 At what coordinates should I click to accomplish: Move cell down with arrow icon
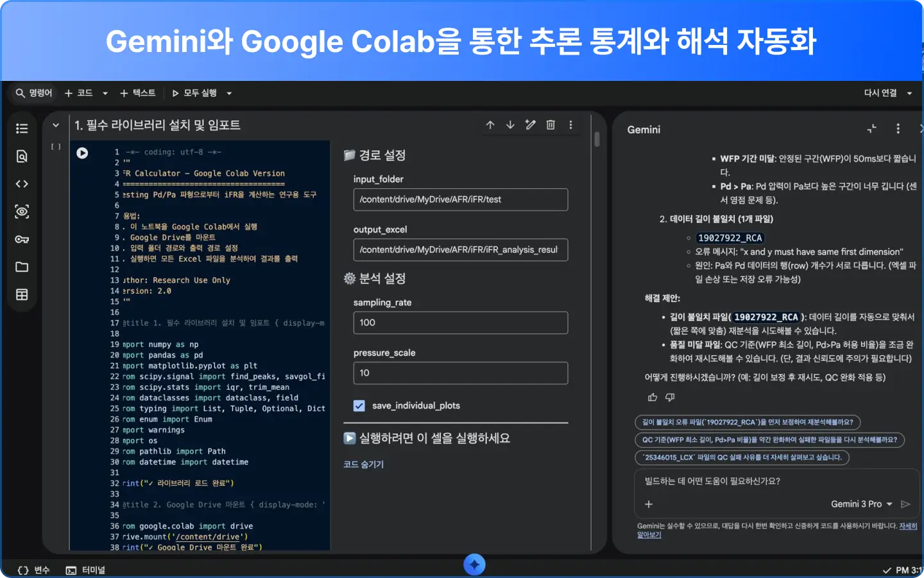pyautogui.click(x=510, y=125)
